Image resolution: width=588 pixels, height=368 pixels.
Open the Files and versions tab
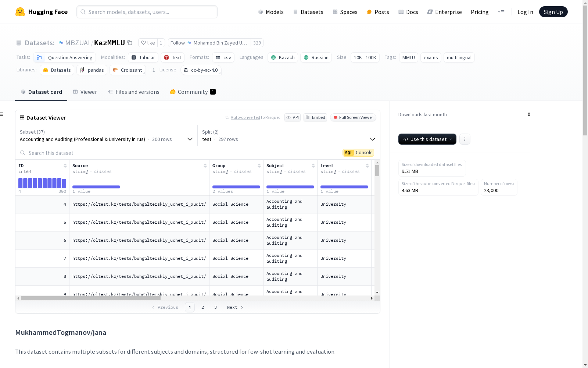click(133, 92)
